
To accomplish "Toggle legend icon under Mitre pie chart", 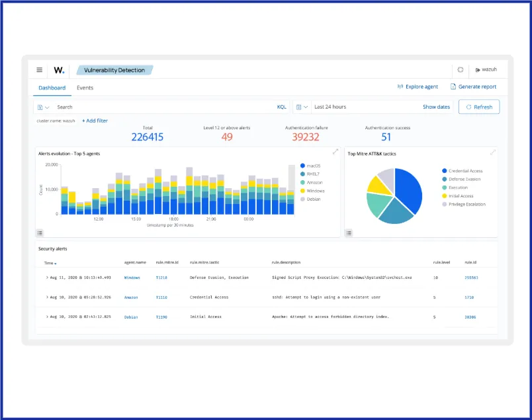I will coord(349,233).
